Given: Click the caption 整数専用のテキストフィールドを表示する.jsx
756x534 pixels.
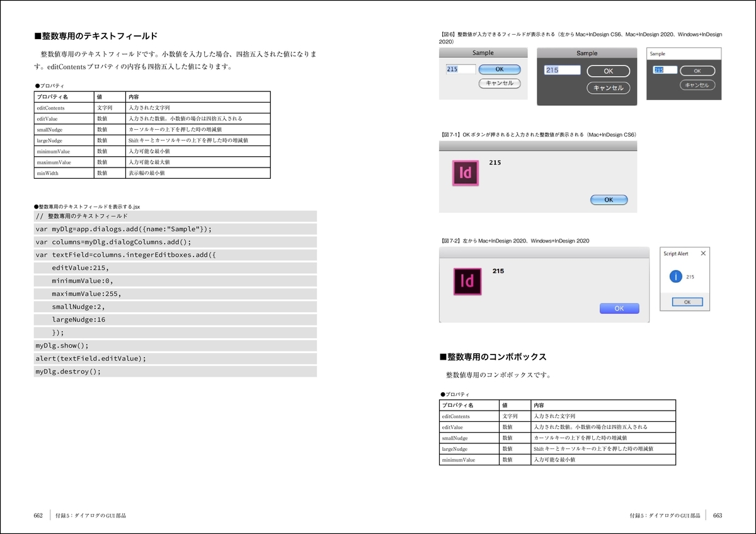Looking at the screenshot, I should click(x=88, y=206).
